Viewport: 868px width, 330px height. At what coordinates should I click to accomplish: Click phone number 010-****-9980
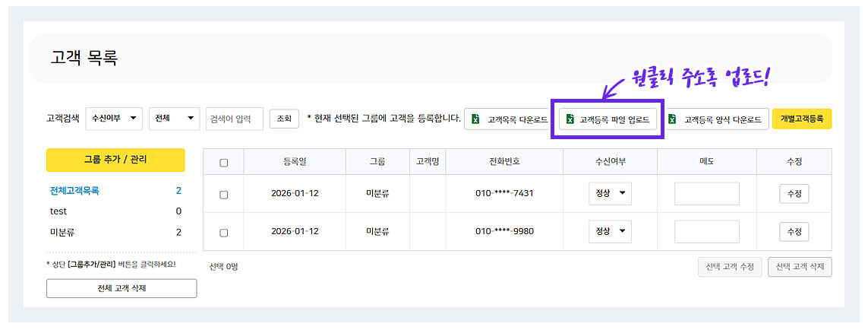click(x=504, y=231)
